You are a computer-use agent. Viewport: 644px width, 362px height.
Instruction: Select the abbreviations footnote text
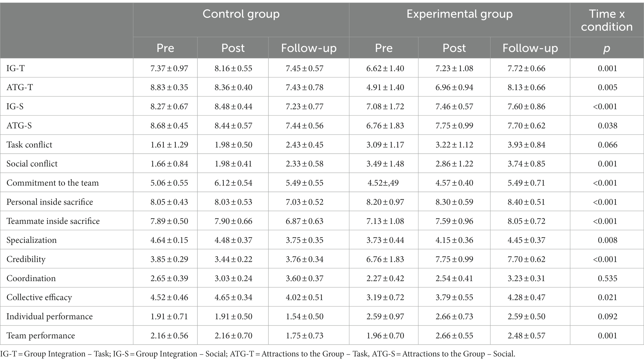(x=258, y=354)
